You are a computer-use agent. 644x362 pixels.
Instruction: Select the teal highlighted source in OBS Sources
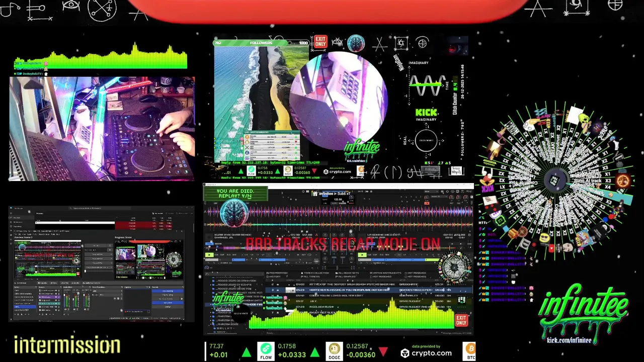[49, 303]
